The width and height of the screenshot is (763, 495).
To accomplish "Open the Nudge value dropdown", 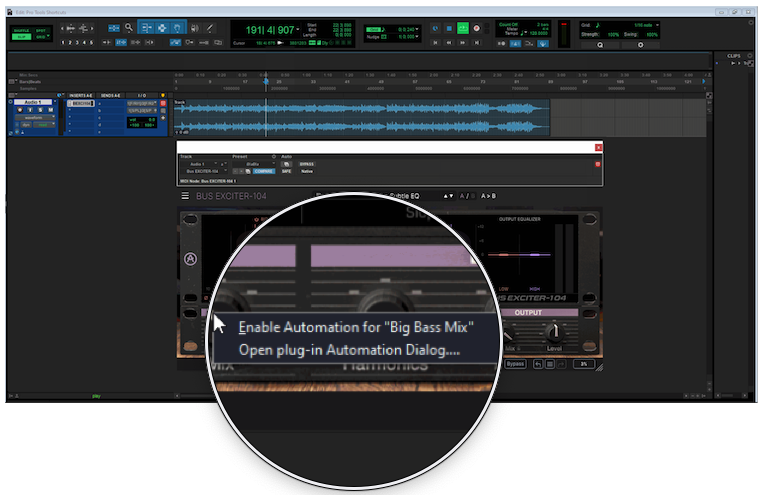I will point(417,37).
